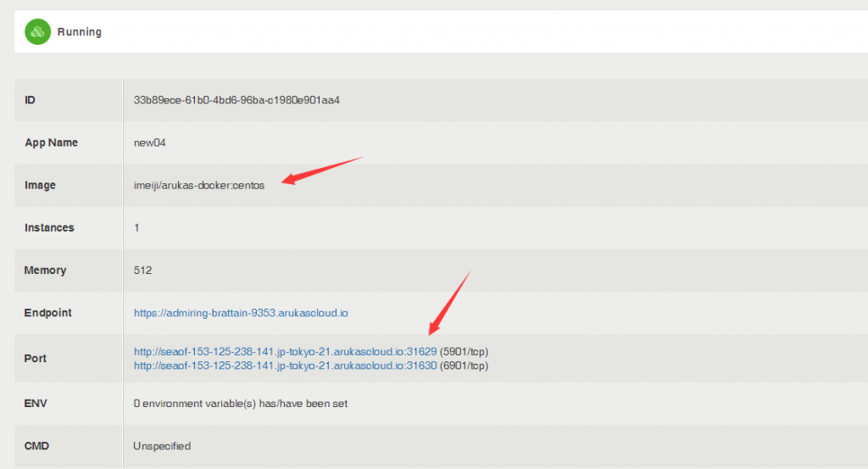Click the Endpoint row label
The image size is (868, 469).
pos(48,313)
